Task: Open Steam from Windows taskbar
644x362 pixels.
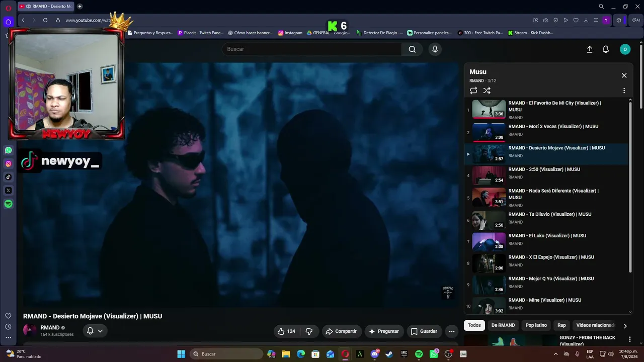Action: tap(389, 354)
